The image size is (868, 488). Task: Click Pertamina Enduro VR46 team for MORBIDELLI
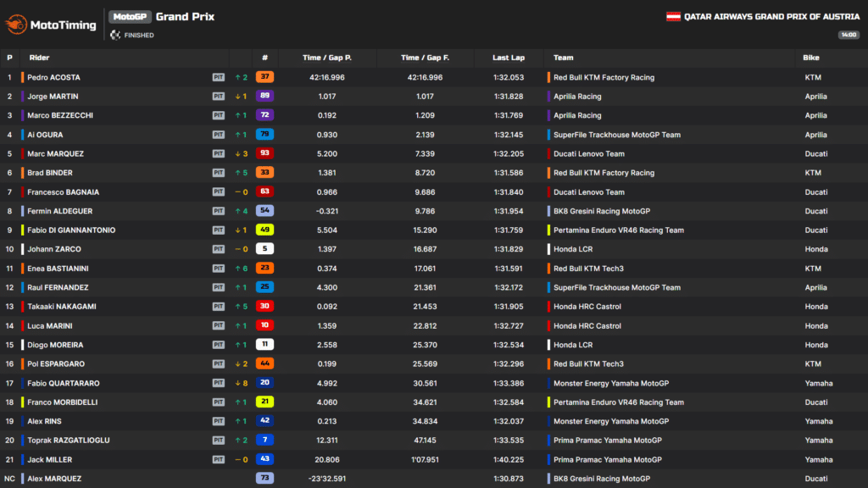[619, 402]
